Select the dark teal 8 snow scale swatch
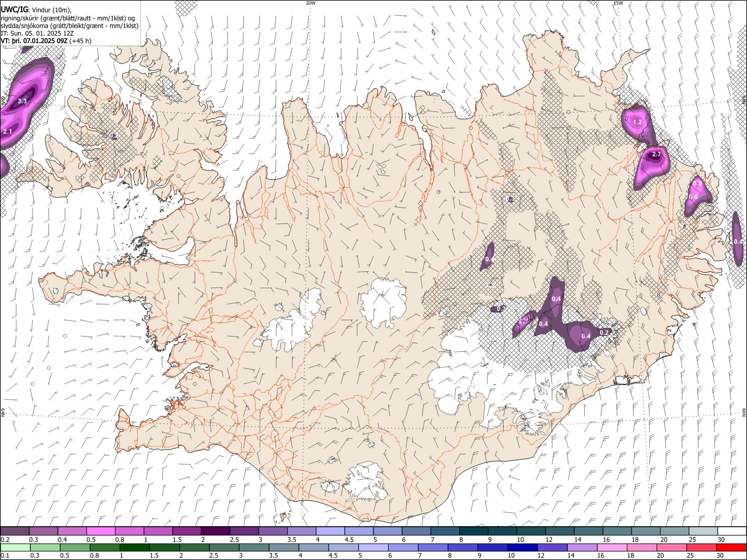Image resolution: width=747 pixels, height=560 pixels. (x=473, y=531)
